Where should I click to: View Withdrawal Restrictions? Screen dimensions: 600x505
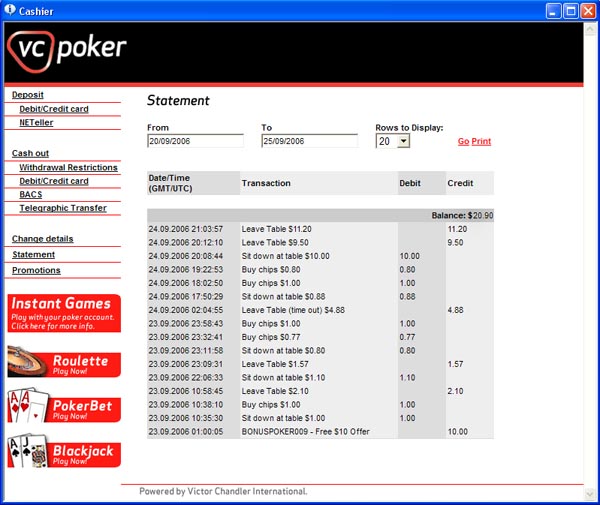click(68, 167)
